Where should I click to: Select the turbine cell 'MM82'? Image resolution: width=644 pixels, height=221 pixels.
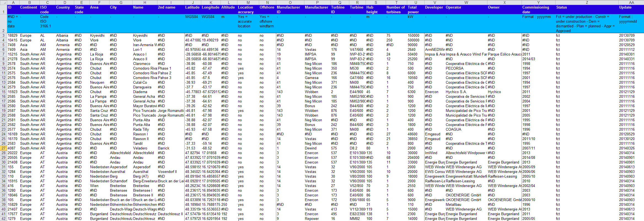tap(357, 219)
